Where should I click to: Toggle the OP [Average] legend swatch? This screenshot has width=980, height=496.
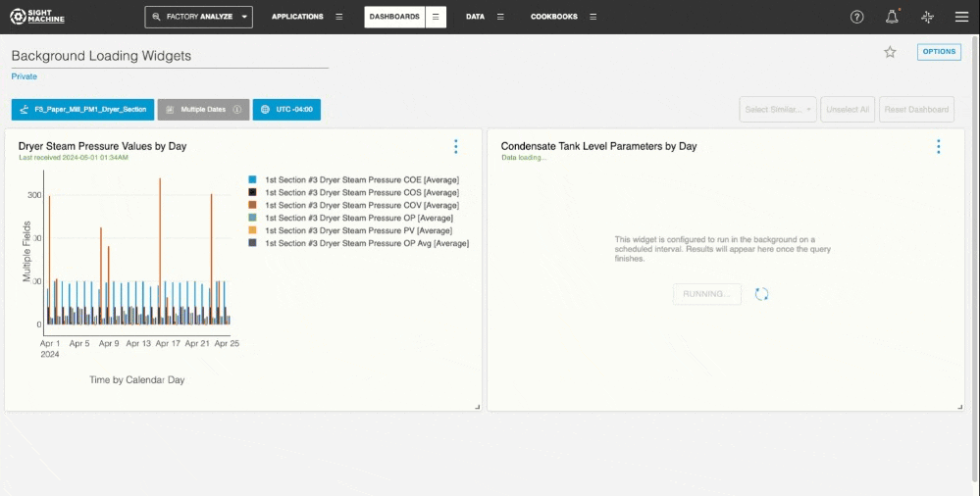tap(252, 218)
